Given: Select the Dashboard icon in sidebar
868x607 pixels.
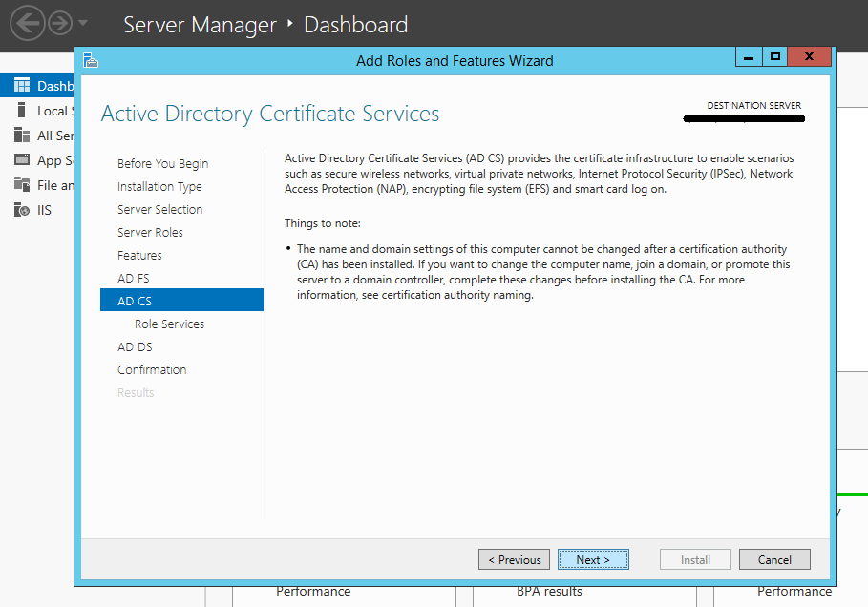Looking at the screenshot, I should click(x=22, y=86).
